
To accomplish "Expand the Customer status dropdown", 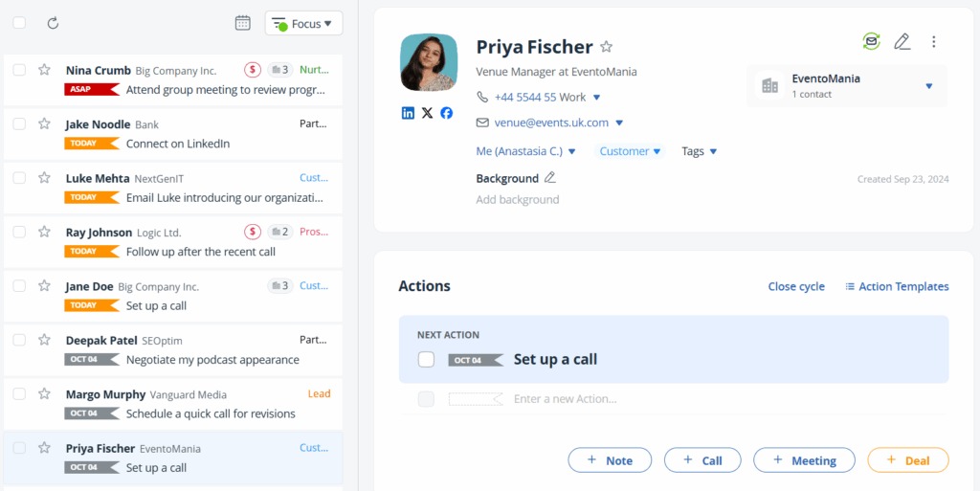I will pyautogui.click(x=630, y=151).
